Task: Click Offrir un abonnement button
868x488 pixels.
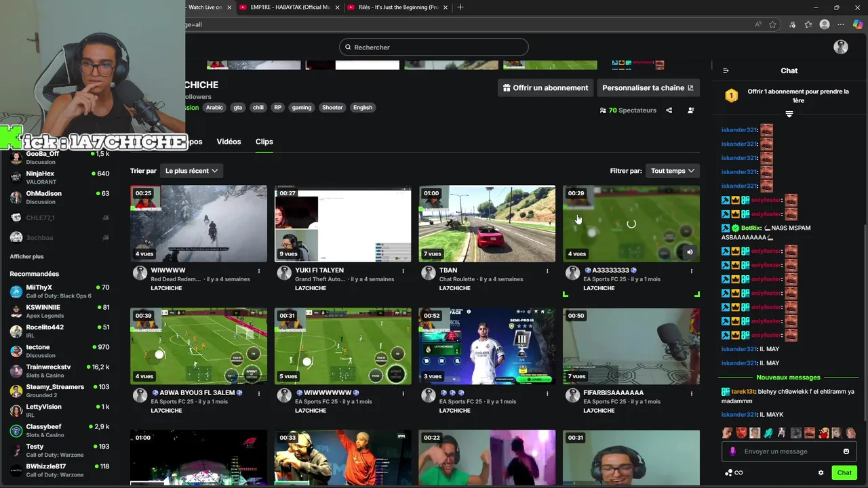Action: click(546, 88)
